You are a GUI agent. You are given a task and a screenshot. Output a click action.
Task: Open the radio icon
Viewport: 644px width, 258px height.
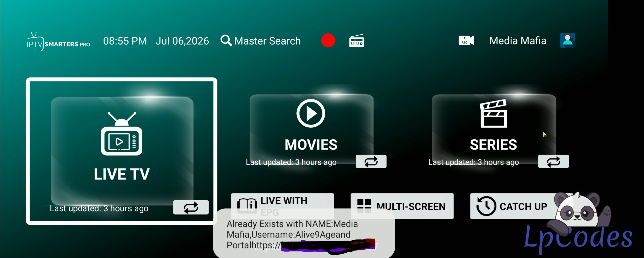pos(357,40)
